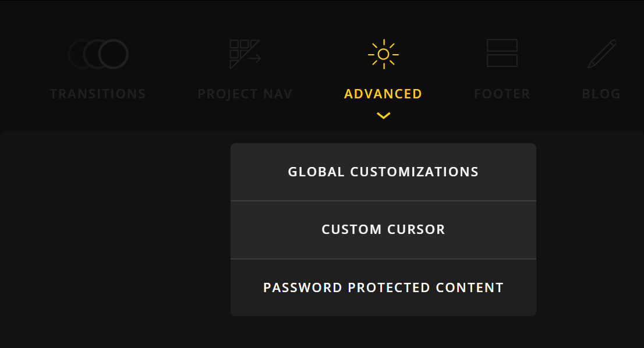Click the brightest right-hand circle in Transitions icon

tap(114, 54)
